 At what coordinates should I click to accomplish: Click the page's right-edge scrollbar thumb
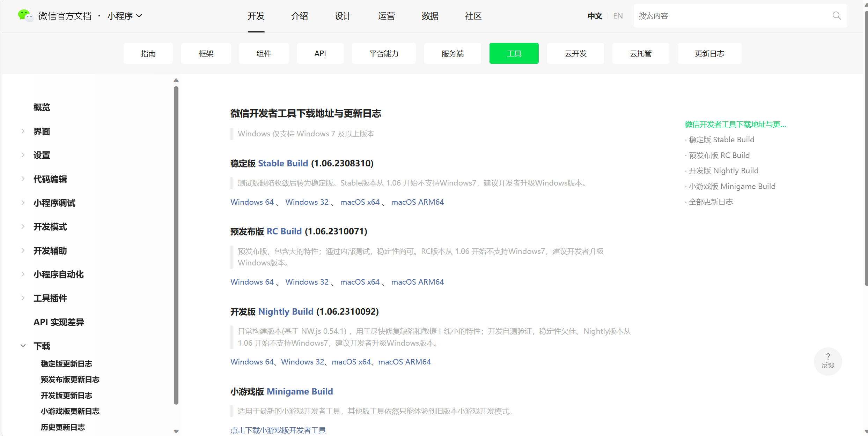coord(866,148)
